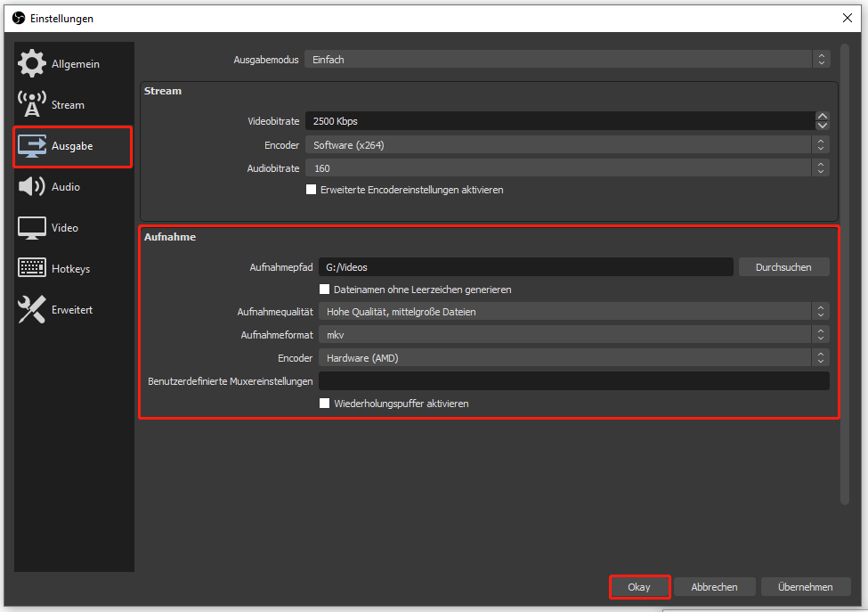Click the Aufnahmepfad label
Viewport: 868px width, 612px height.
coord(281,267)
